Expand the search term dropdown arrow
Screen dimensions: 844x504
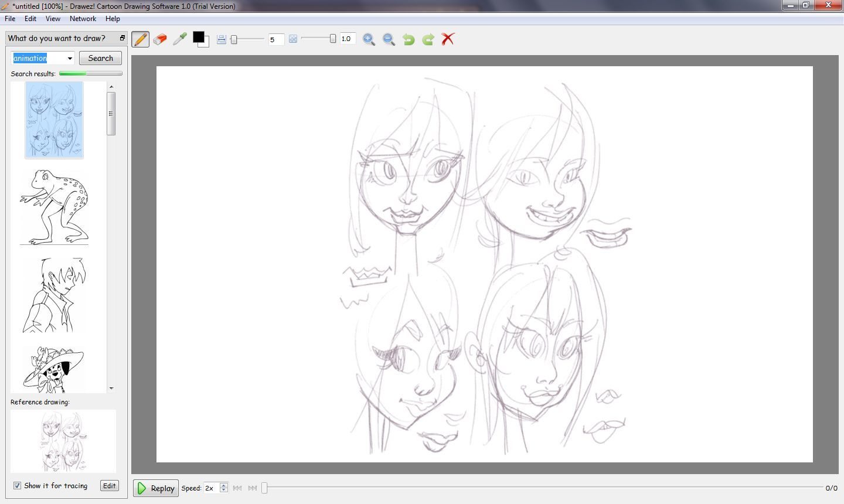(x=70, y=59)
